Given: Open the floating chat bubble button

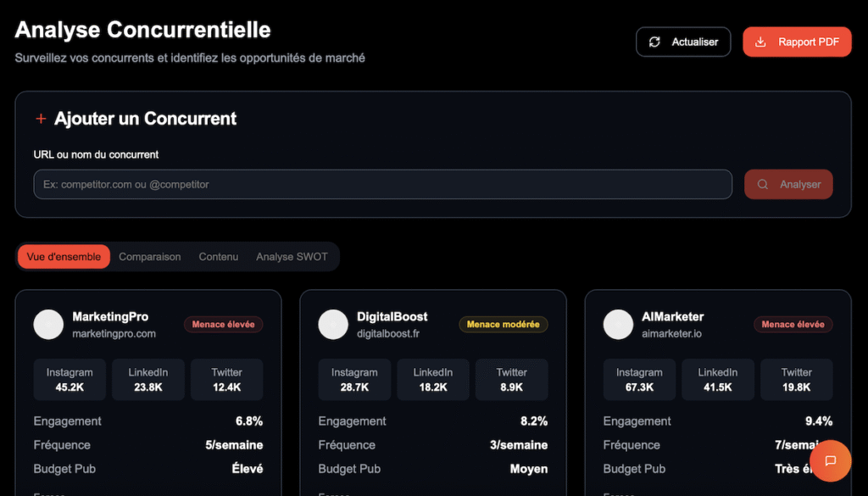Looking at the screenshot, I should (x=830, y=460).
